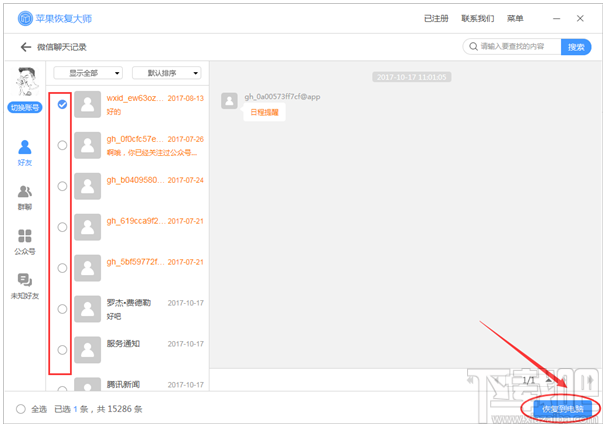Screen dimensions: 607x429
Task: Click the magnifier icon in search box
Action: pos(473,47)
